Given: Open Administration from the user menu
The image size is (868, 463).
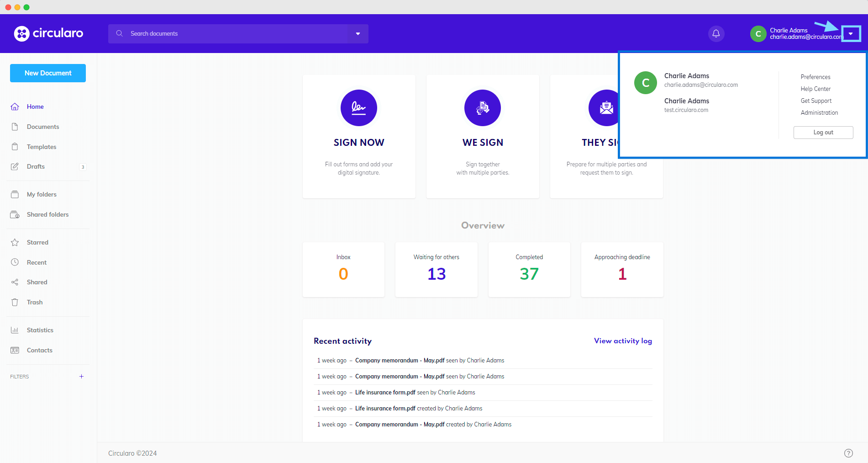Looking at the screenshot, I should pyautogui.click(x=819, y=112).
